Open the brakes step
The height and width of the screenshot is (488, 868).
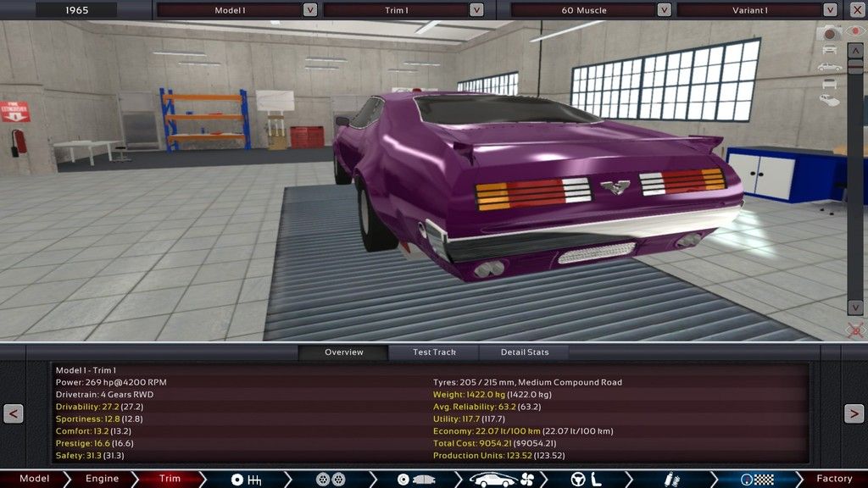tap(415, 480)
